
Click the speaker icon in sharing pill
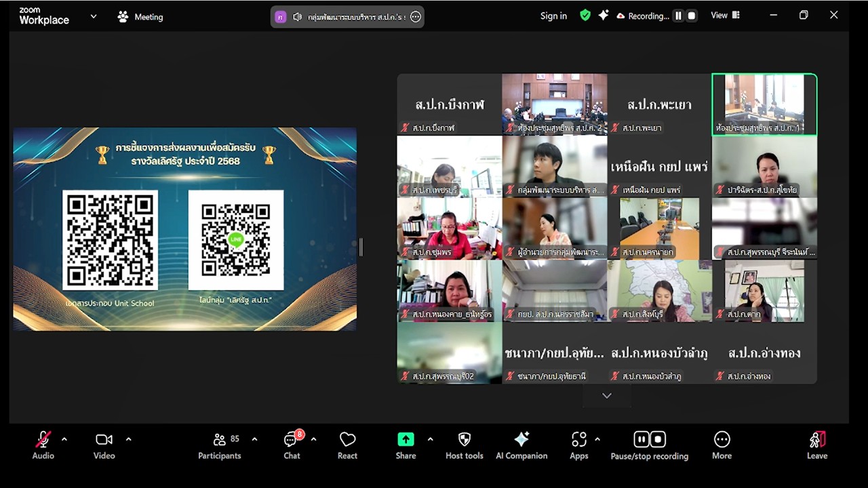(297, 17)
